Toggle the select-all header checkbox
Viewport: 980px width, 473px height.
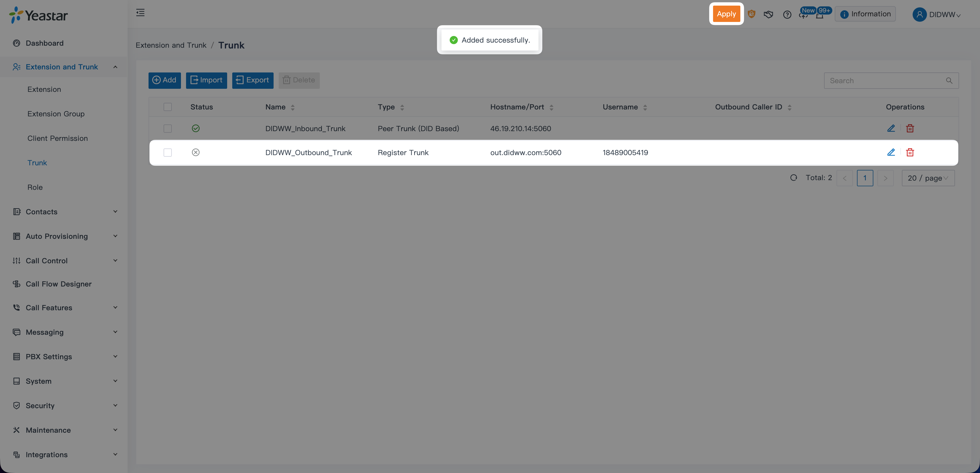(167, 107)
